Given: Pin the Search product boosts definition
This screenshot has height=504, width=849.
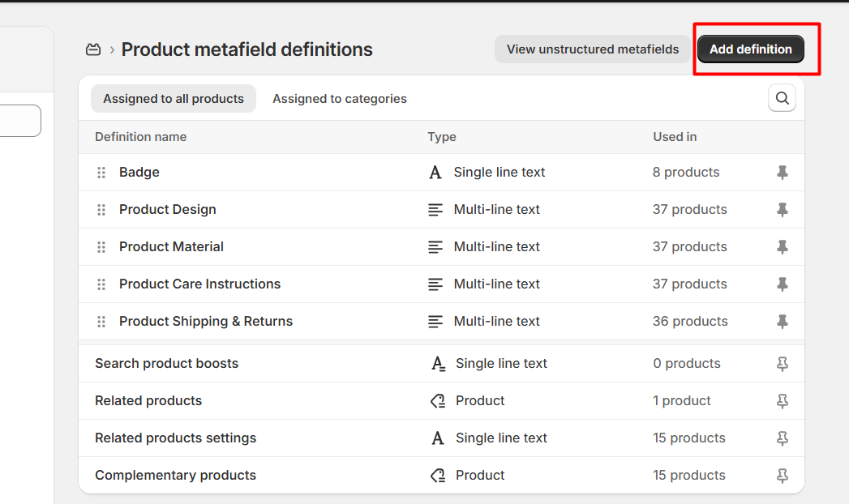Looking at the screenshot, I should pos(782,364).
